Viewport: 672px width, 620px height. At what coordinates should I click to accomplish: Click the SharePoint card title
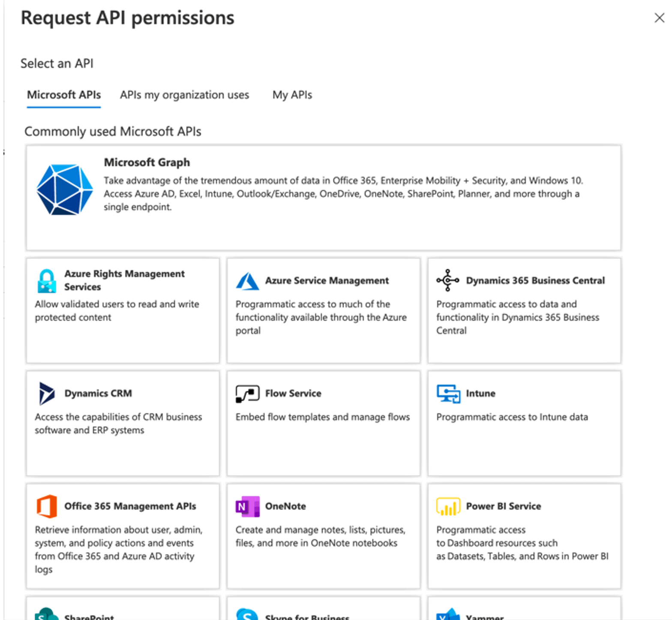tap(89, 617)
